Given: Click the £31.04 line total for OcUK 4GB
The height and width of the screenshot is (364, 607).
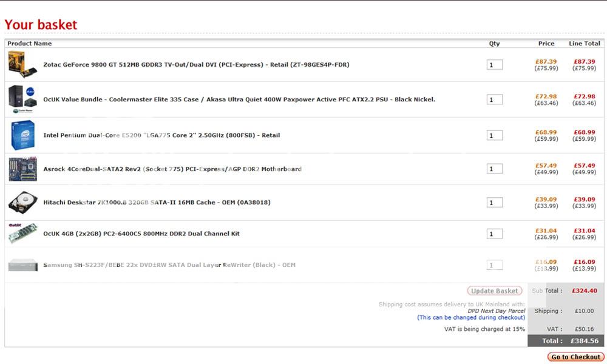Looking at the screenshot, I should pos(585,231).
